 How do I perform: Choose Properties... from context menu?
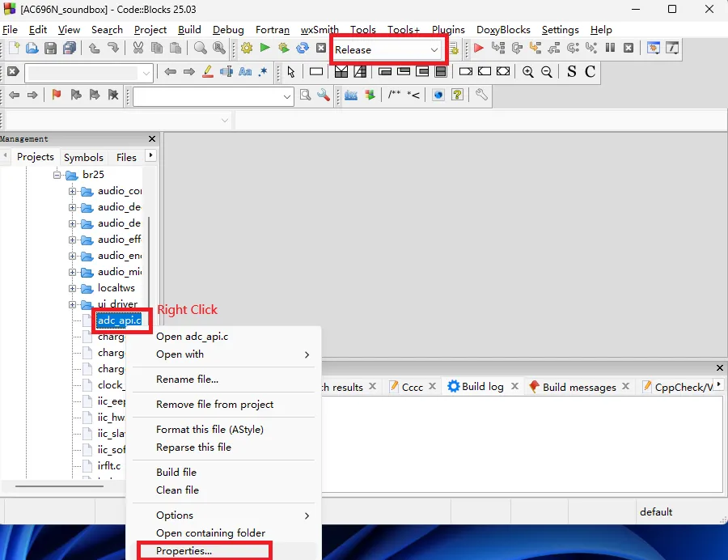224,551
